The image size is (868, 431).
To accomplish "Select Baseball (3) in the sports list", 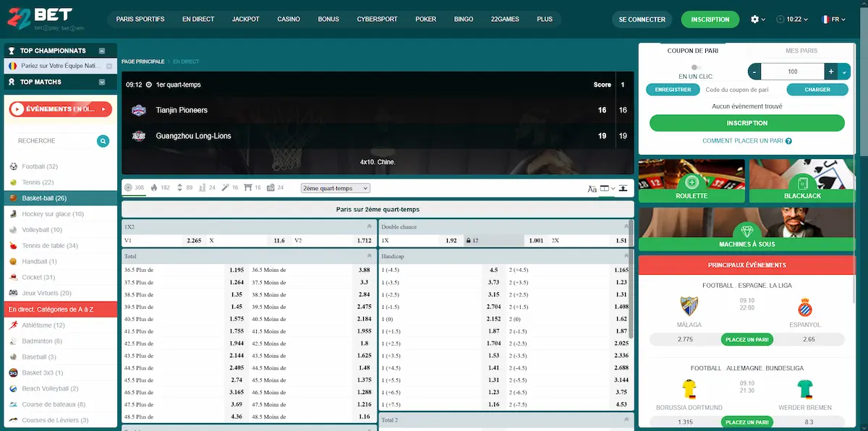I will (60, 357).
